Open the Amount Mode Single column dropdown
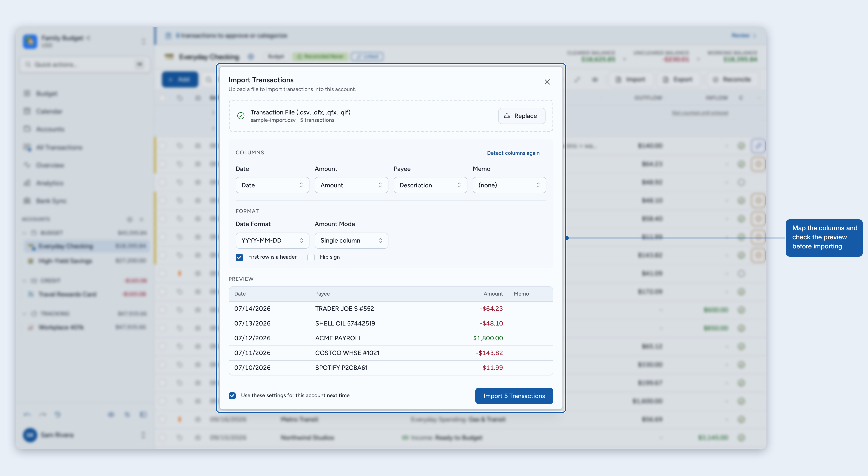 351,240
